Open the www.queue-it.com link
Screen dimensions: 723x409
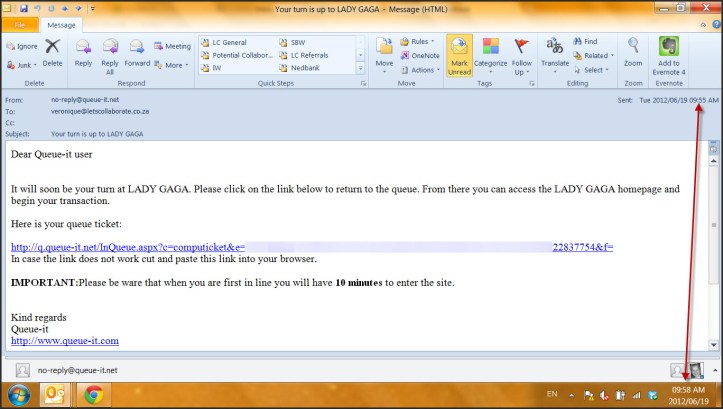pyautogui.click(x=64, y=341)
